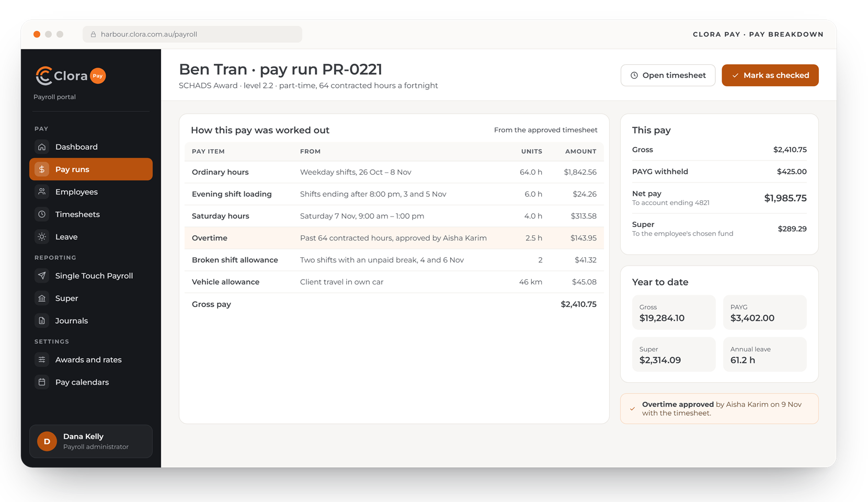The height and width of the screenshot is (502, 868).
Task: Open Pay calendars settings
Action: (x=91, y=382)
